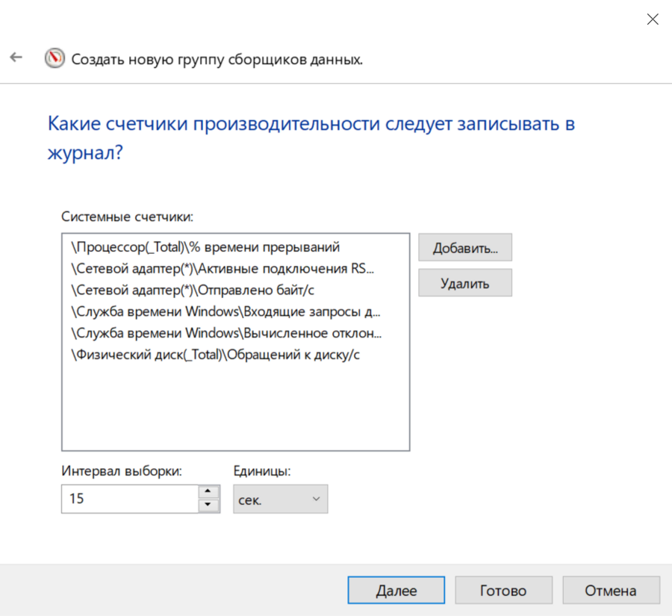
Task: Select the Сетевой адаптер Отправлено байт/с counter
Action: (x=198, y=290)
